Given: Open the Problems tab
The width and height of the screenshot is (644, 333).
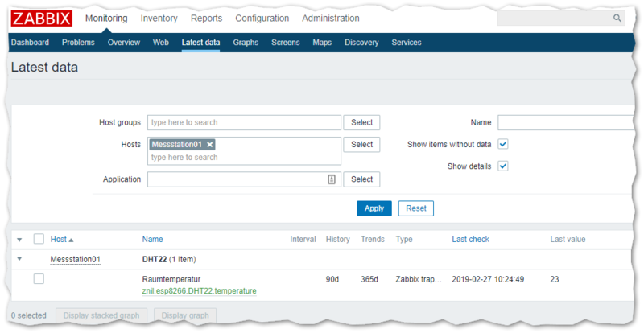Looking at the screenshot, I should (78, 43).
